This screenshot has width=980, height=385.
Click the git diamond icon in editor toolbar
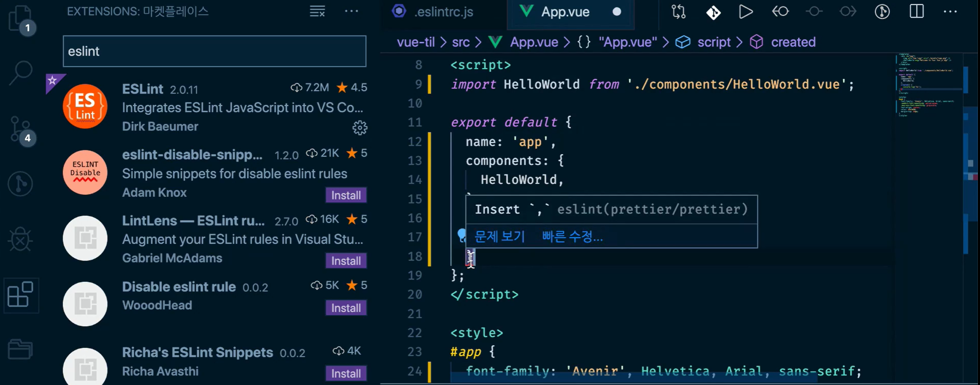[713, 12]
